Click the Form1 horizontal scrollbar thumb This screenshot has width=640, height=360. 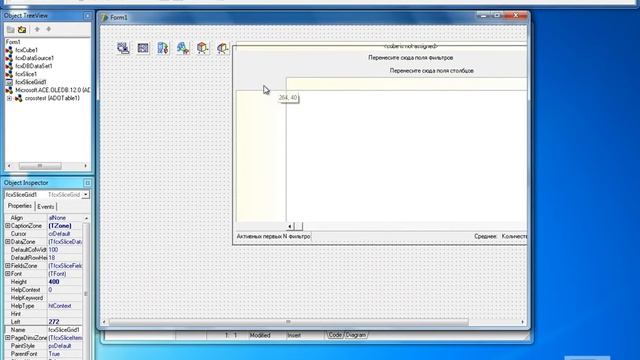click(288, 322)
